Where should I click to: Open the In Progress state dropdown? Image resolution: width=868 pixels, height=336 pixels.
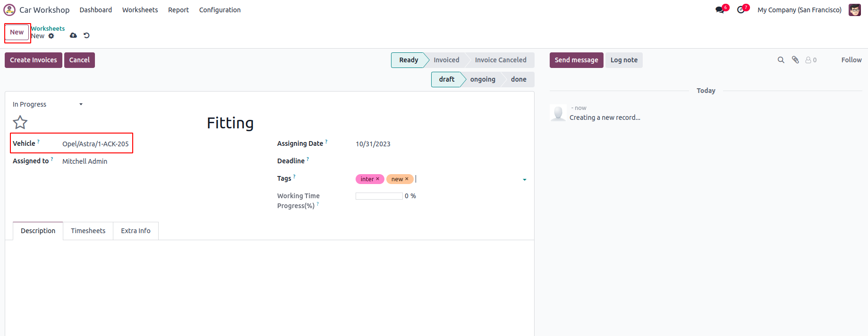(x=47, y=104)
